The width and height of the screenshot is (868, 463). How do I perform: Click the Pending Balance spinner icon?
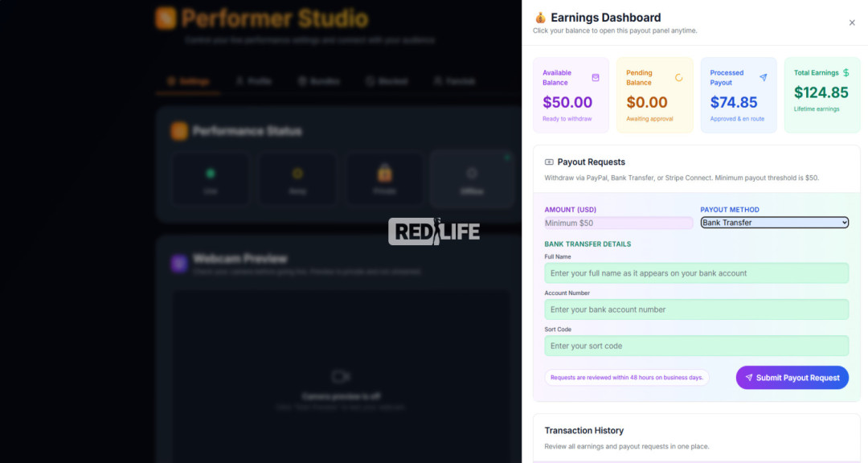pos(678,77)
